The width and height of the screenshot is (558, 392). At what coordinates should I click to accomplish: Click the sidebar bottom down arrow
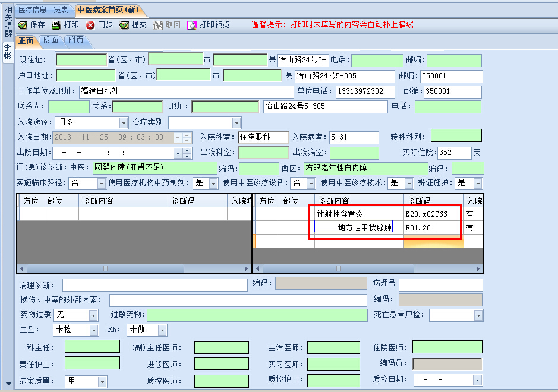tap(8, 384)
